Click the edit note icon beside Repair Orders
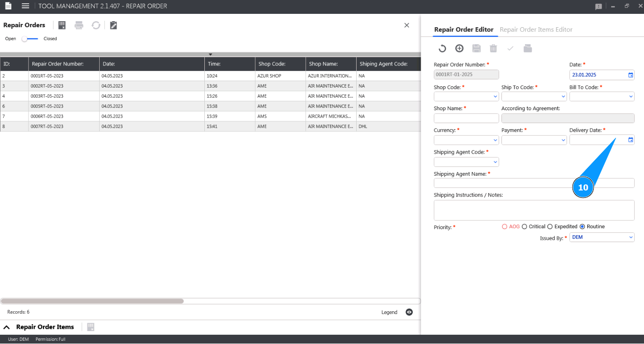This screenshot has height=344, width=644. pos(113,25)
